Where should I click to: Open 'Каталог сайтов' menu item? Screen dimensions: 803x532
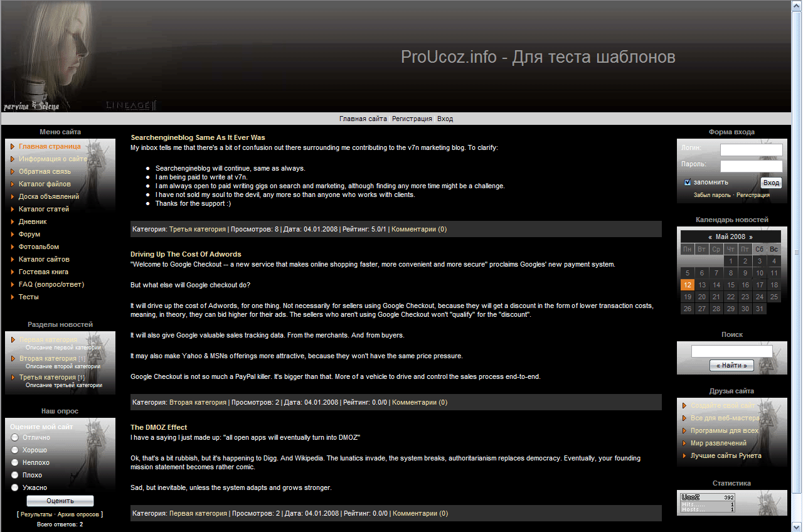44,259
